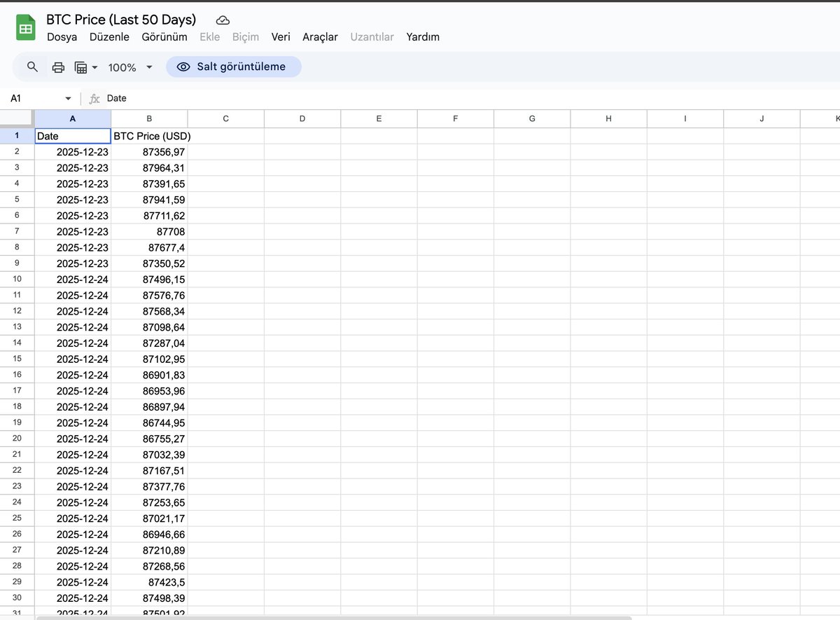Image resolution: width=840 pixels, height=620 pixels.
Task: Select cell with price 87356,97
Action: coord(149,152)
